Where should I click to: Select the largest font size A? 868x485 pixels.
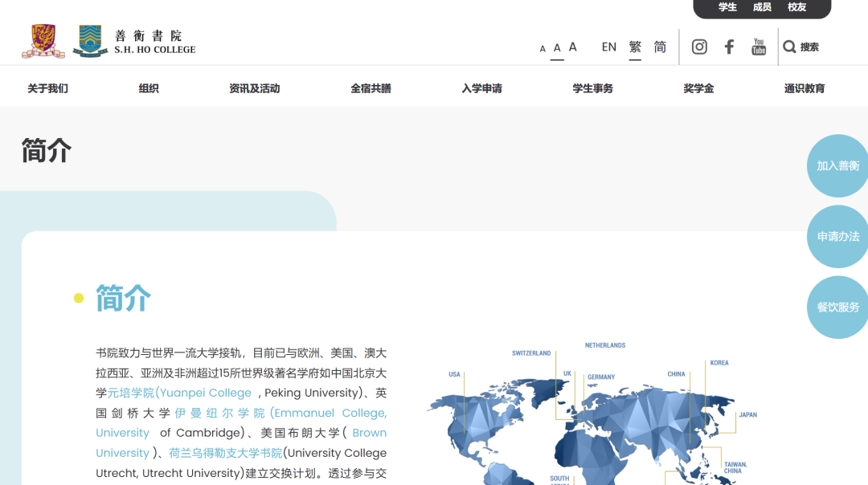click(573, 47)
